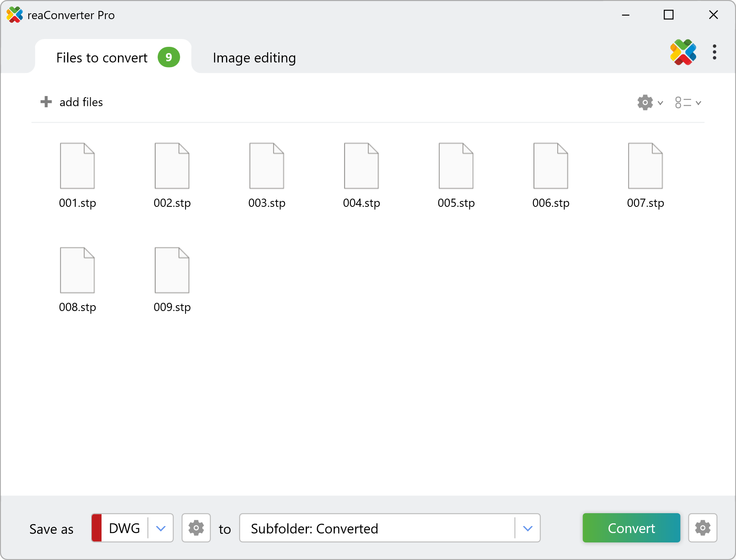Click the reaConverter logo icon top right

click(683, 52)
